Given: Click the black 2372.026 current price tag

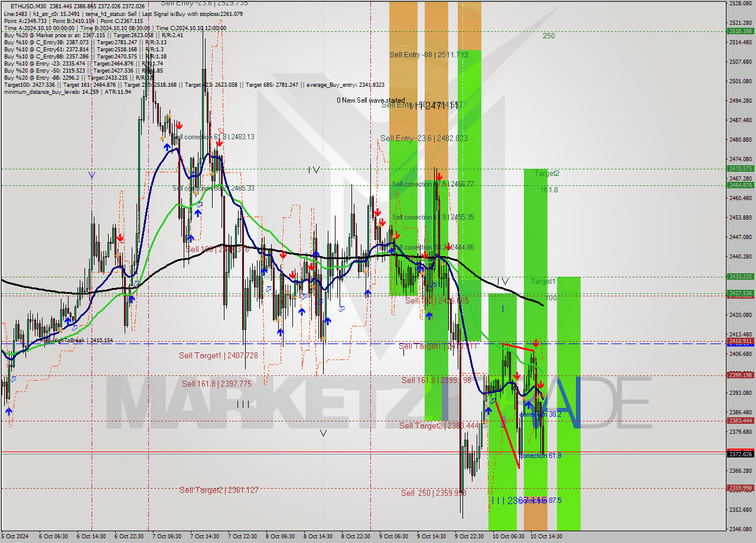Looking at the screenshot, I should (x=740, y=454).
